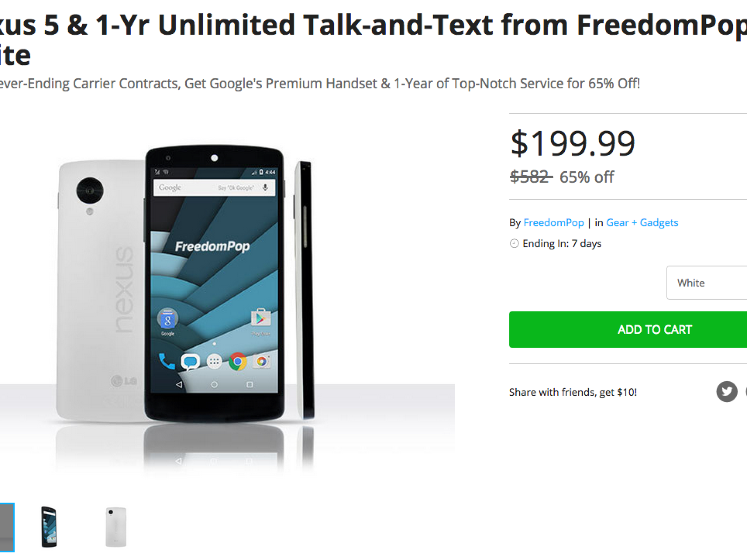The width and height of the screenshot is (747, 560).
Task: Click the $199.99 sale price
Action: tap(573, 143)
